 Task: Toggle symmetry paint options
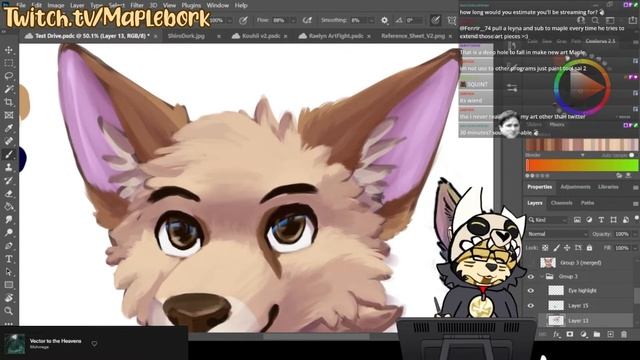point(451,20)
